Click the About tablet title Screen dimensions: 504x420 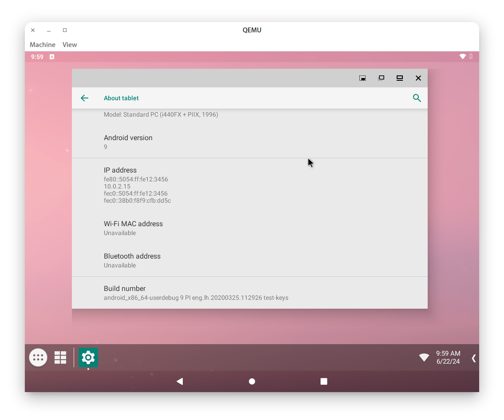pyautogui.click(x=121, y=98)
